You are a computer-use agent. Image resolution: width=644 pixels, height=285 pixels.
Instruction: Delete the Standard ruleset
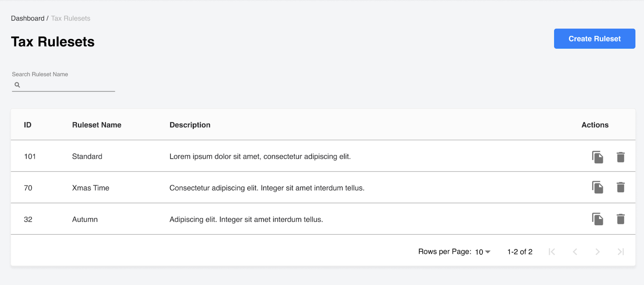tap(621, 157)
